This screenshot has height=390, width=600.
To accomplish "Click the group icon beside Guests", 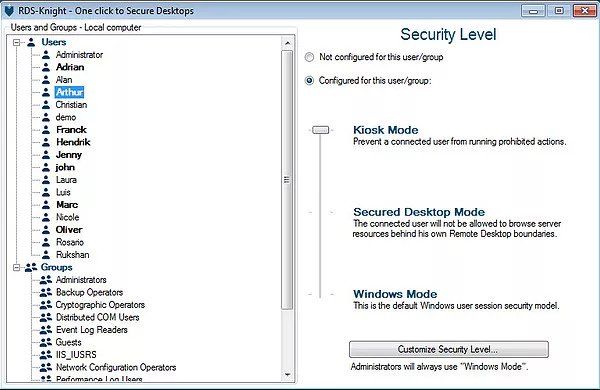I will pos(46,342).
